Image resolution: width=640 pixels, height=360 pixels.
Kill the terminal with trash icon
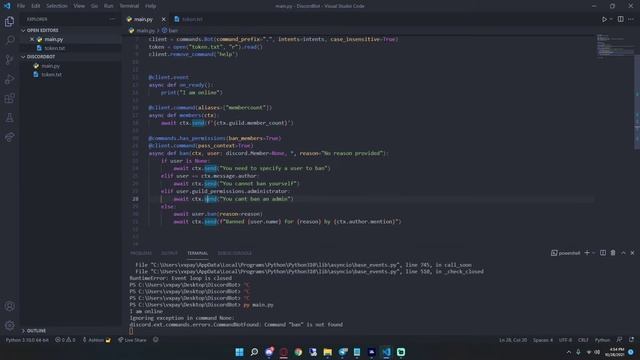tap(613, 253)
